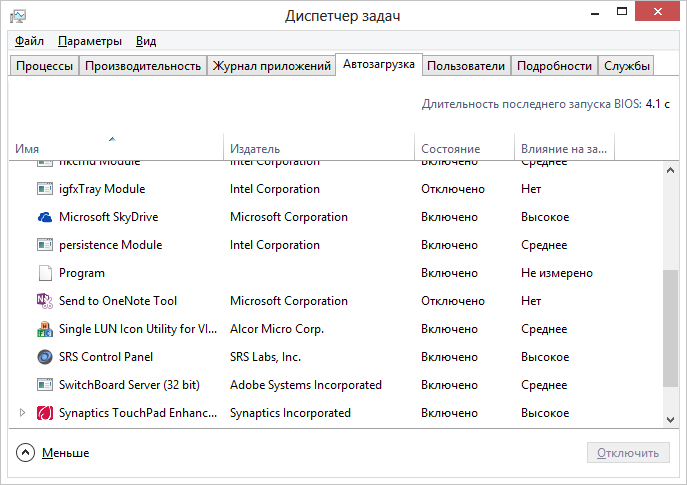The image size is (687, 485).
Task: Select Synaptics TouchPad Enhanc... name
Action: pyautogui.click(x=138, y=413)
